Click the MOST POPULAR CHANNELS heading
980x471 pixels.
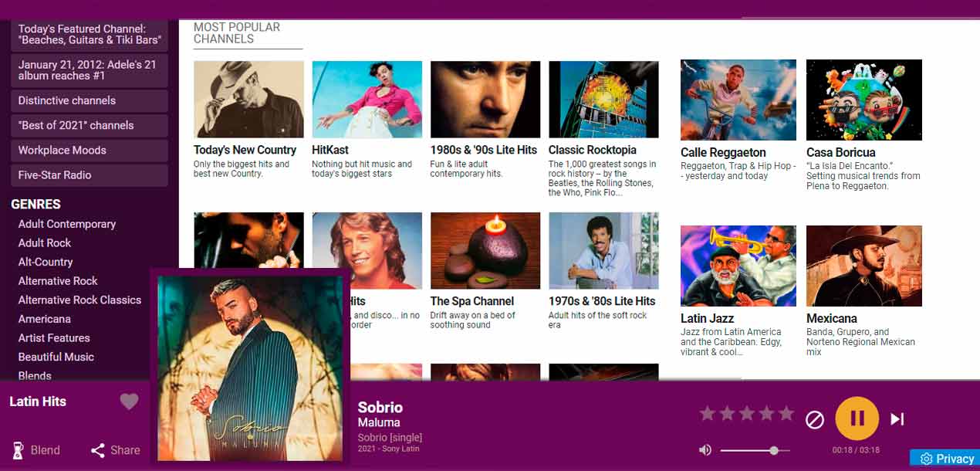pyautogui.click(x=237, y=32)
